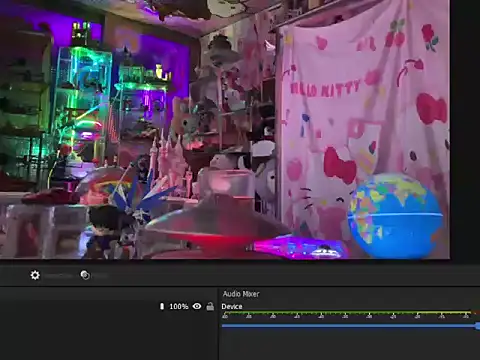Click the middle of the blue Device volume slider
This screenshot has height=360, width=480.
point(351,326)
